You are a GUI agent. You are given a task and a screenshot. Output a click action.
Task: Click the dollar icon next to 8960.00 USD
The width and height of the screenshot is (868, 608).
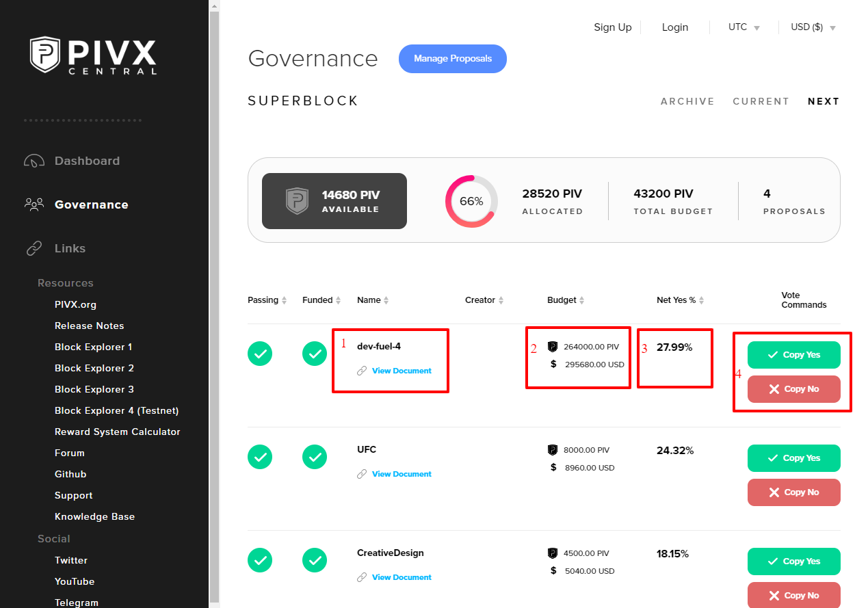(x=553, y=467)
